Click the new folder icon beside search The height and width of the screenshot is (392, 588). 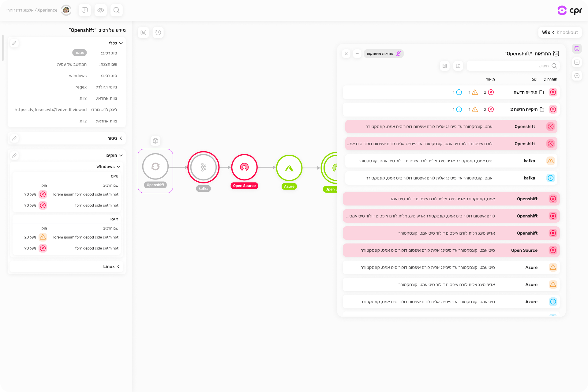(458, 66)
